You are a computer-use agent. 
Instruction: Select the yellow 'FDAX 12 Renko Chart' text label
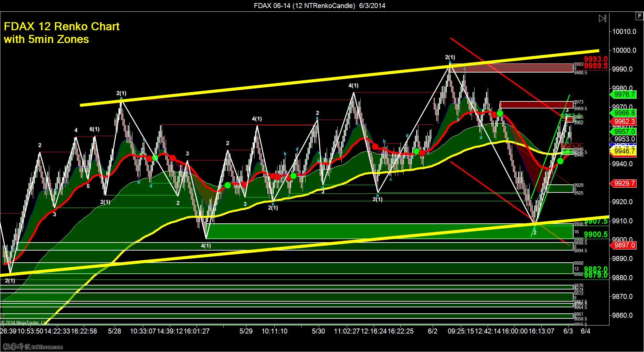click(62, 26)
